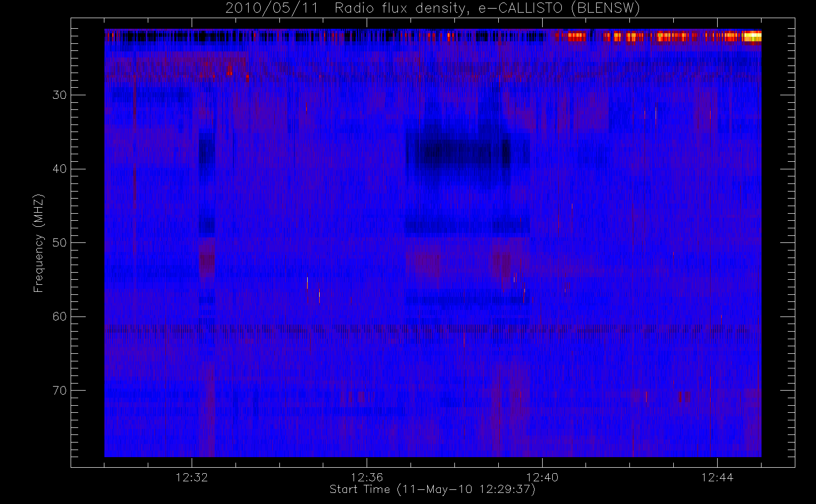Click the 40 MHz frequency tick label
Screen dimensions: 816x504
pyautogui.click(x=60, y=169)
